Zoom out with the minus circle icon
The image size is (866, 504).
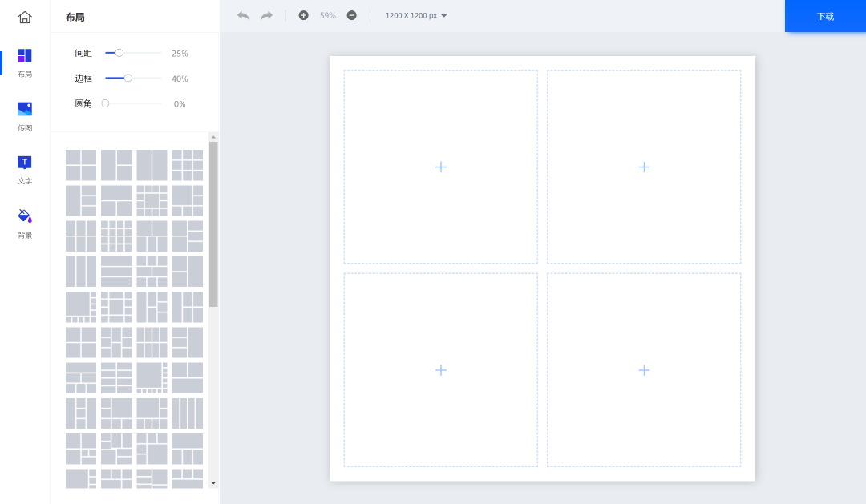coord(351,15)
